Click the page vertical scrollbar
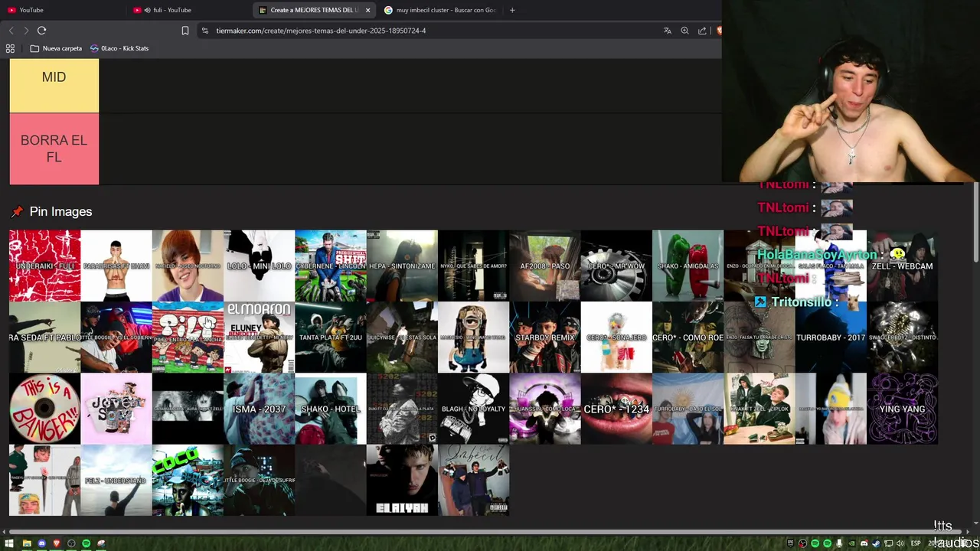Image resolution: width=980 pixels, height=551 pixels. [x=975, y=222]
